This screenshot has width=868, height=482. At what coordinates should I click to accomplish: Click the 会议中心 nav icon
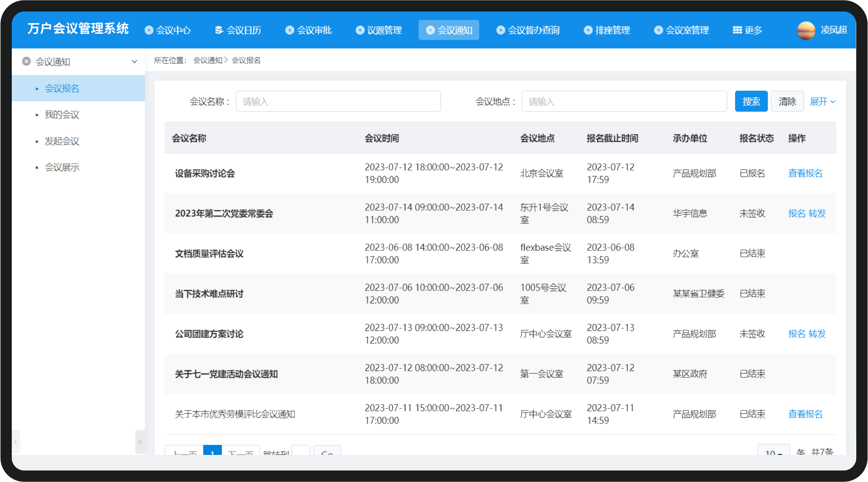pos(149,30)
